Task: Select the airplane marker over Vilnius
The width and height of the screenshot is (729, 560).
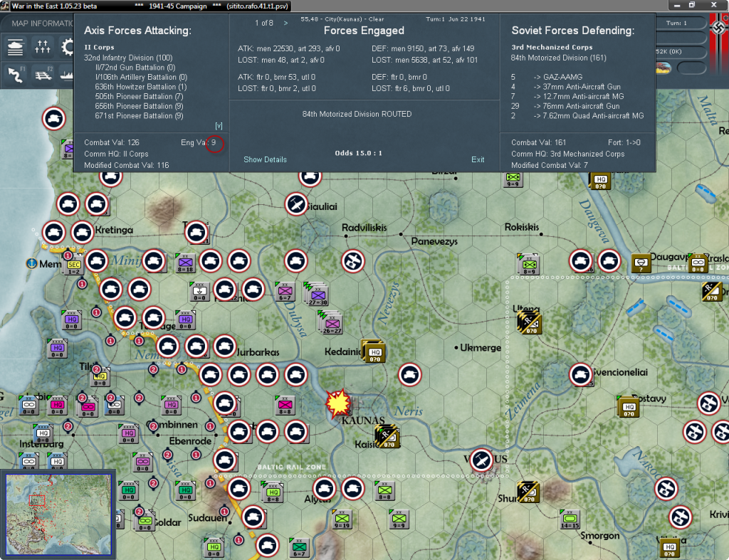Action: (481, 460)
